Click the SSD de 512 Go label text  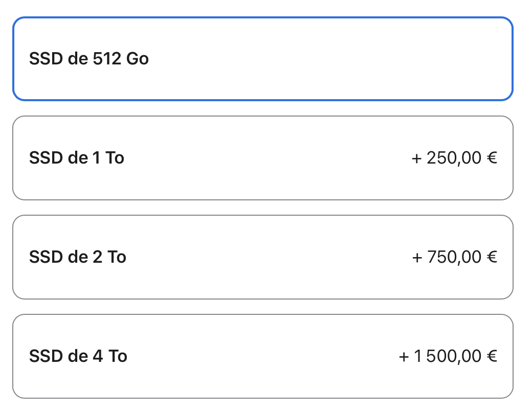[x=89, y=58]
